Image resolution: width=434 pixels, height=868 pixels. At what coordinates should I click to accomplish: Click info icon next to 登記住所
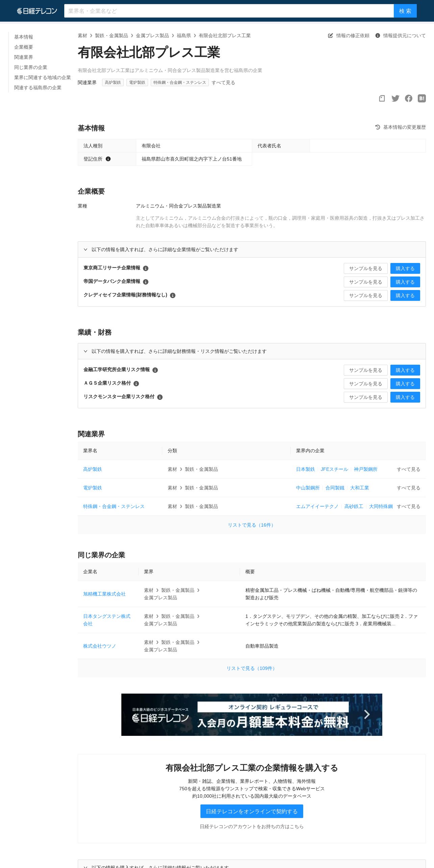tap(108, 159)
